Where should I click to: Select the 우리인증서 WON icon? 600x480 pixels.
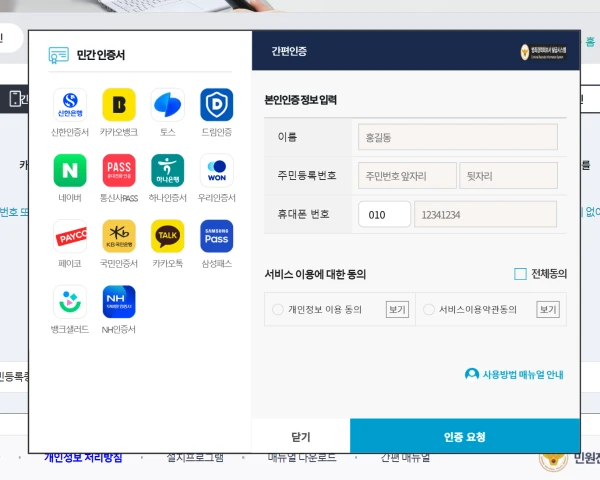(217, 170)
